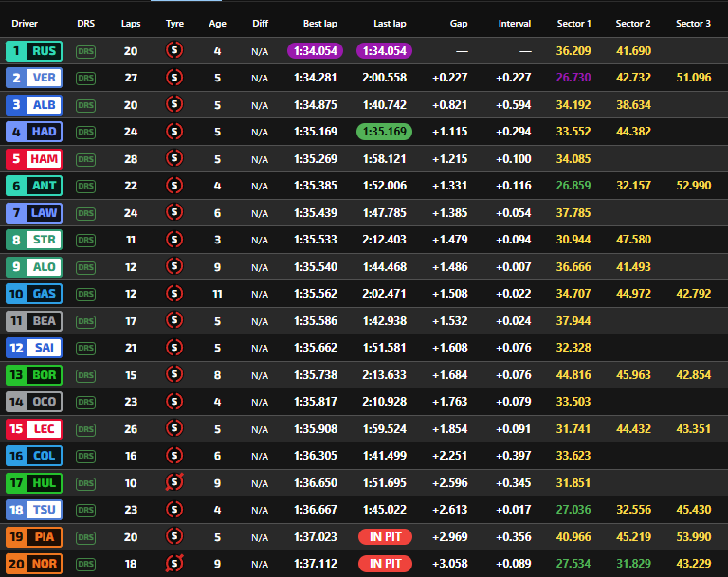Screen dimensions: 728x577
Task: Click the DRS indicator for VER
Action: [86, 78]
